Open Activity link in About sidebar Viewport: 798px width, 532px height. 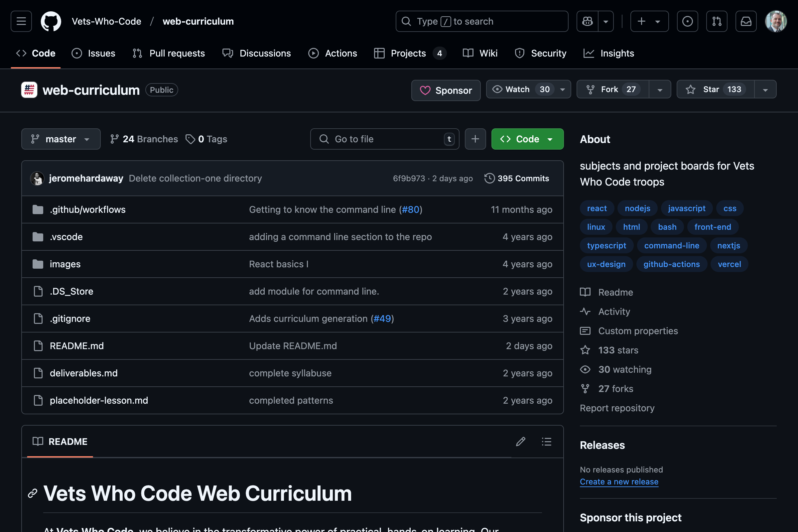coord(605,312)
